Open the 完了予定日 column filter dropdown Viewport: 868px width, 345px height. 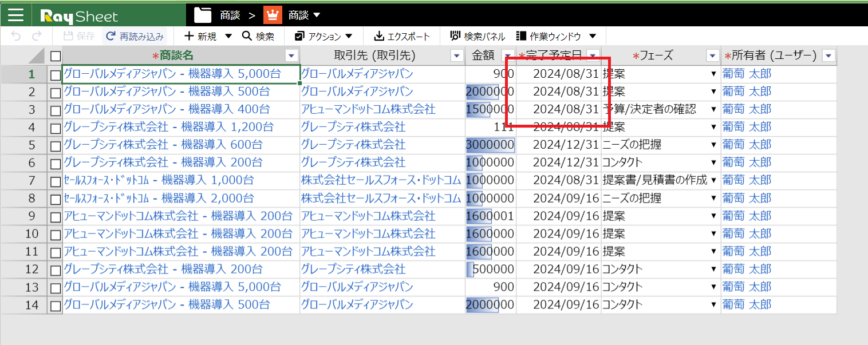593,55
